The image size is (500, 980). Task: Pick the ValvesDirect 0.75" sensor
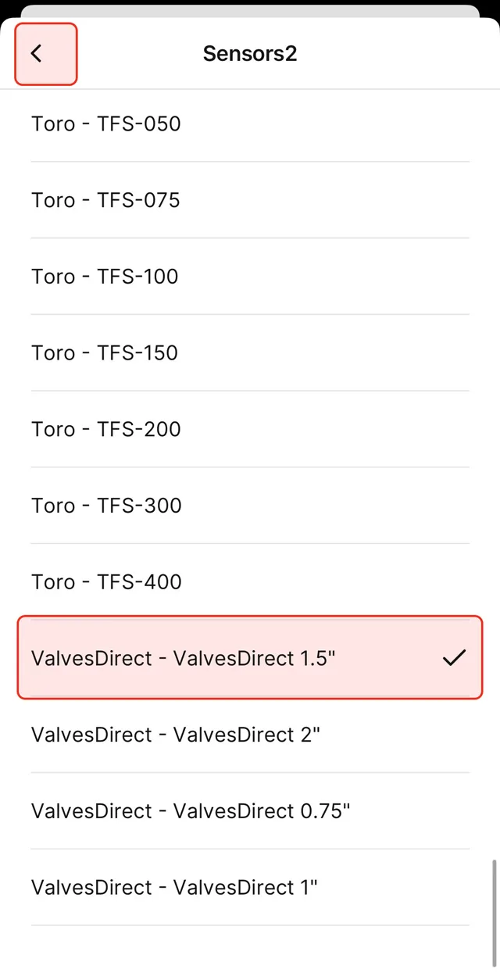191,811
